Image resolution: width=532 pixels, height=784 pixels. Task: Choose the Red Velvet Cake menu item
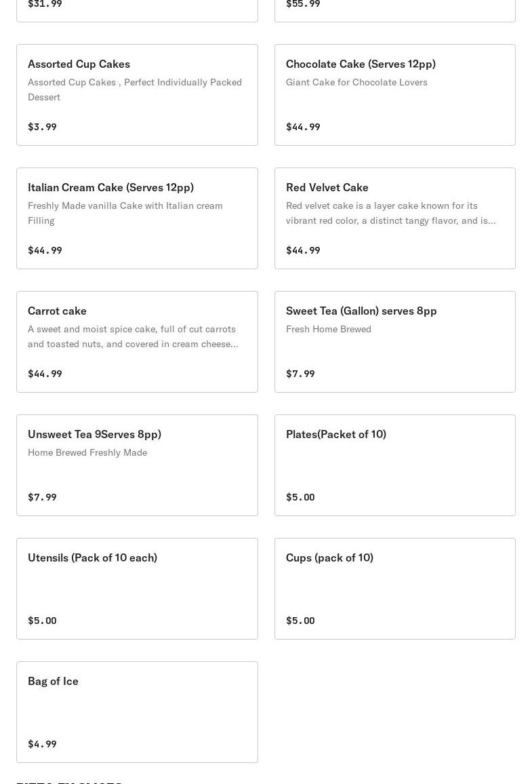coord(394,218)
